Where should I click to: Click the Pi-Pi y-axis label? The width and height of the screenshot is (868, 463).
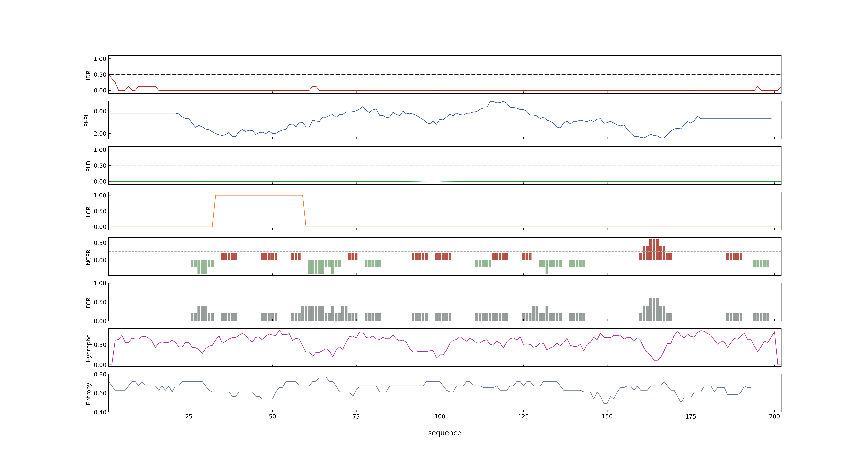(x=86, y=120)
